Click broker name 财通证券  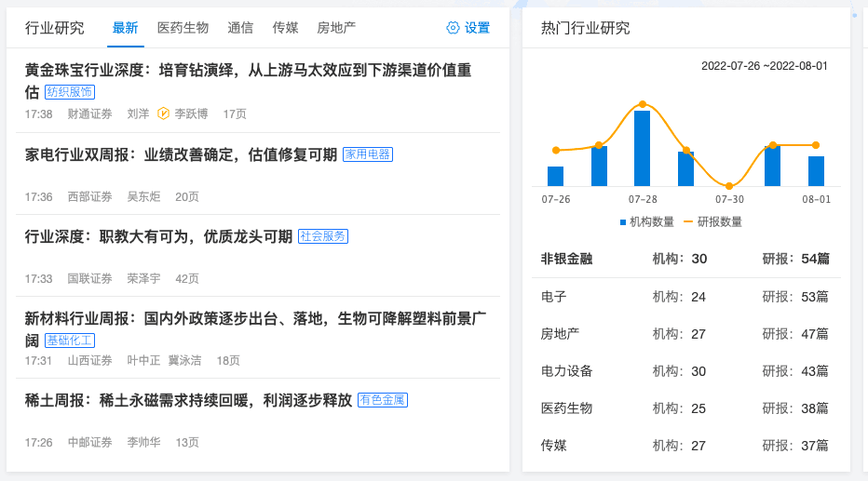[x=89, y=114]
